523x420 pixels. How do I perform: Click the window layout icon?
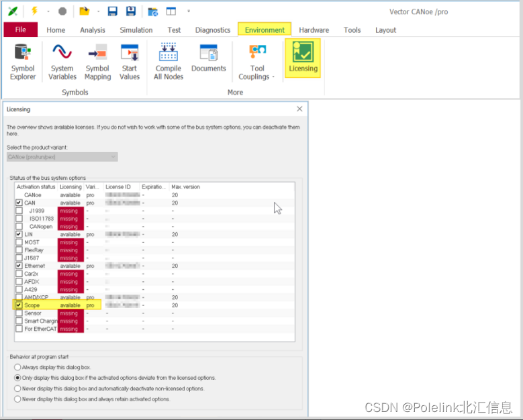click(171, 11)
